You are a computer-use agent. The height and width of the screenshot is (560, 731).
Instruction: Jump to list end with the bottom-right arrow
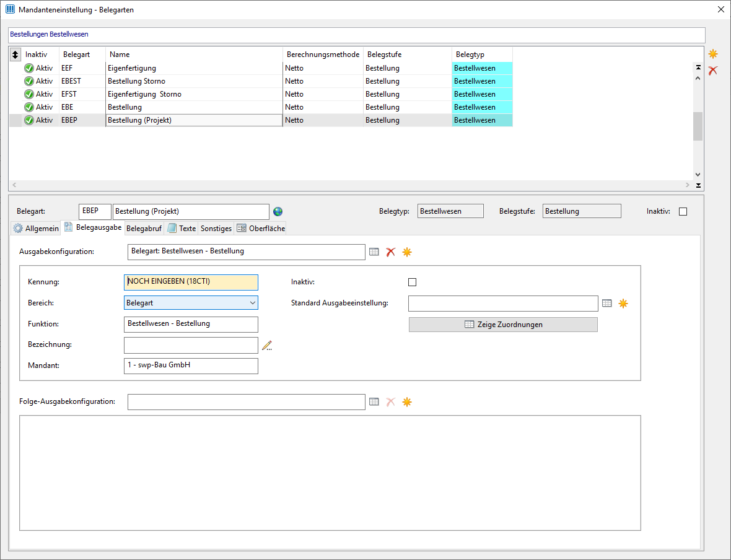tap(698, 186)
